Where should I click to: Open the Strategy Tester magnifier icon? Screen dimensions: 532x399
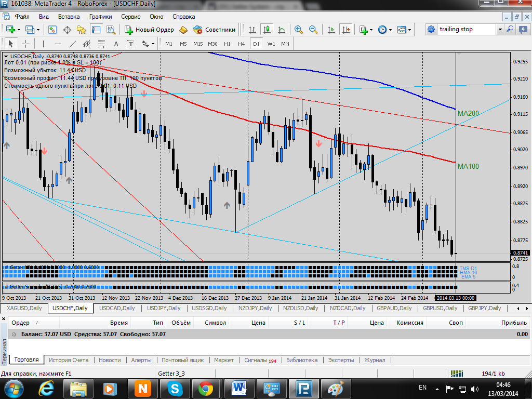point(111,30)
